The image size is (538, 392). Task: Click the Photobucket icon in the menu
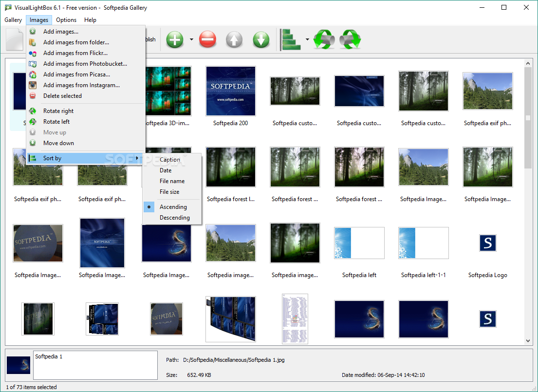[x=33, y=64]
